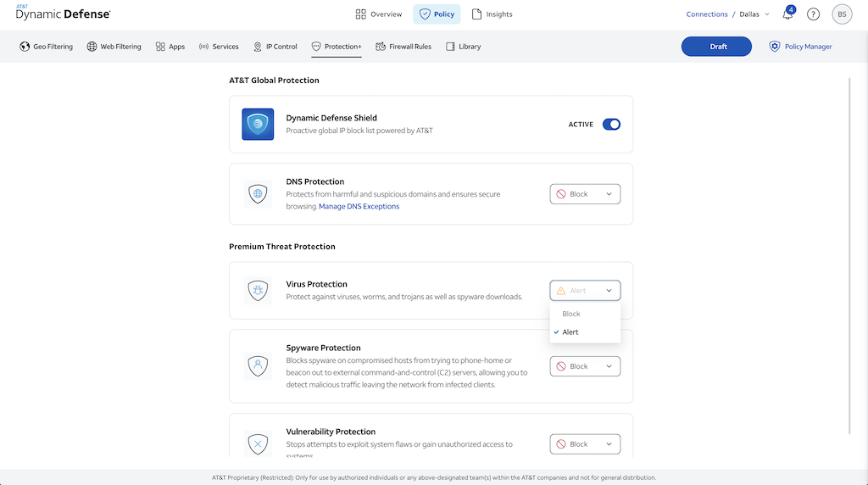The image size is (868, 485).
Task: Switch to the Overview tab
Action: (x=379, y=14)
